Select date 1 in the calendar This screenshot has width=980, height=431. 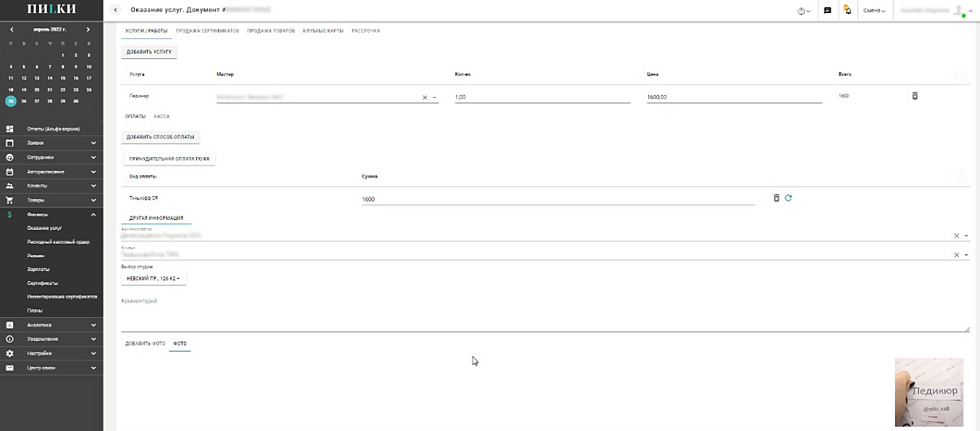point(63,55)
